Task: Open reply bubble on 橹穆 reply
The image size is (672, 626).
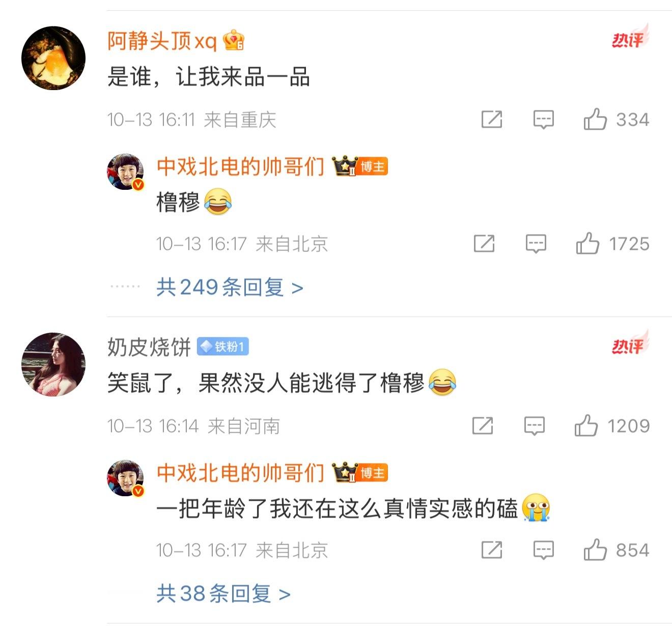Action: (536, 244)
